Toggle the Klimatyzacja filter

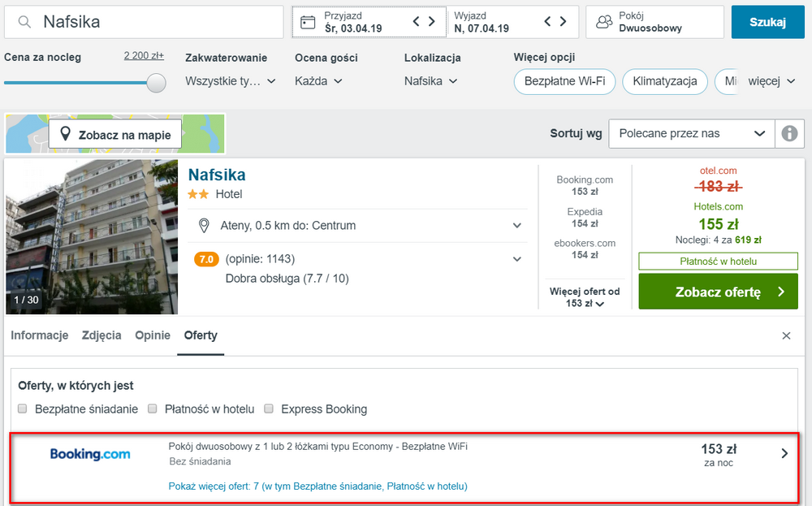click(x=665, y=81)
